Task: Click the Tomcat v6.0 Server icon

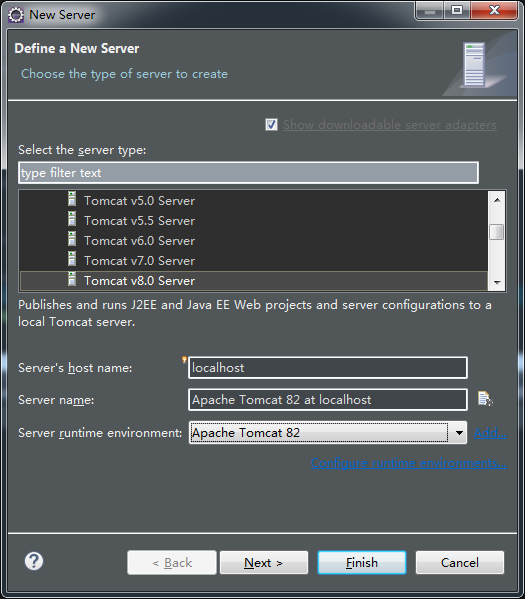Action: click(72, 239)
